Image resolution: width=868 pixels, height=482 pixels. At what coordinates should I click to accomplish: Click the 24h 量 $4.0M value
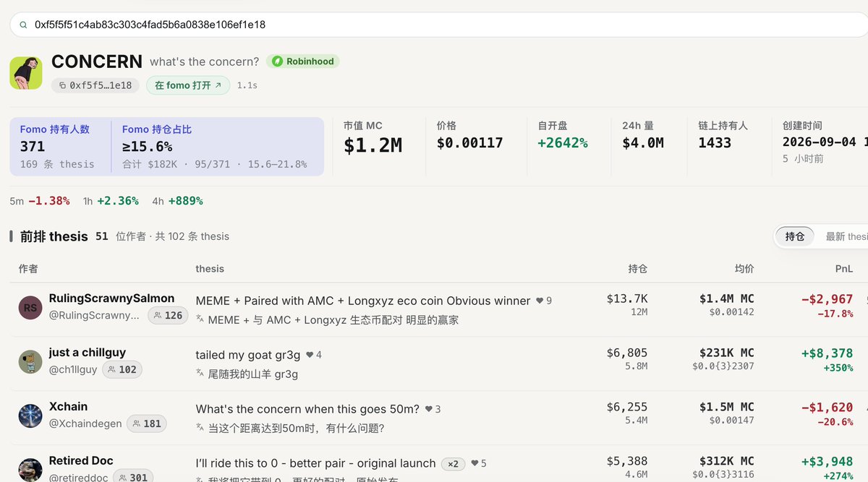tap(643, 143)
